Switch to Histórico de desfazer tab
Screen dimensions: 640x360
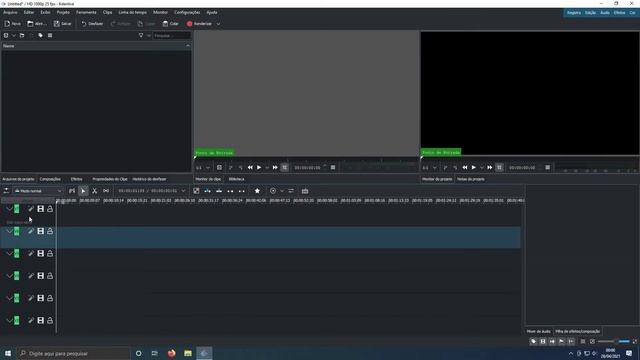point(149,179)
